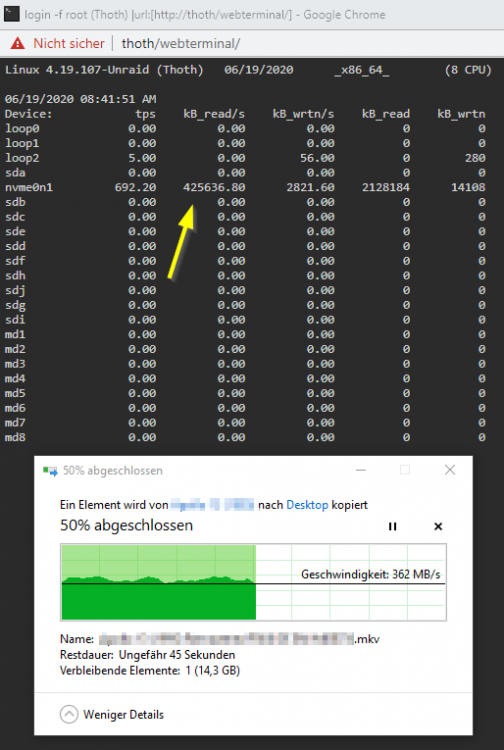Click the thoth/webterminal/ address field
This screenshot has width=504, height=750.
[180, 44]
